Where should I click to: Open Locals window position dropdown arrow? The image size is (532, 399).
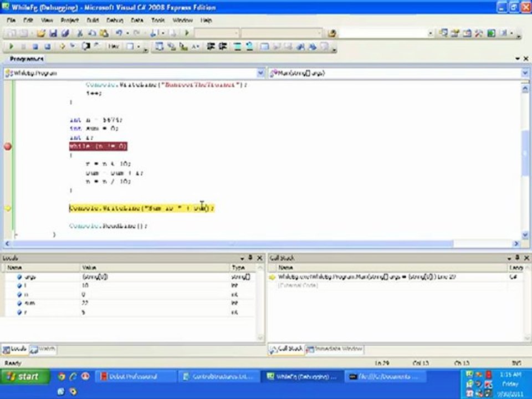[242, 258]
